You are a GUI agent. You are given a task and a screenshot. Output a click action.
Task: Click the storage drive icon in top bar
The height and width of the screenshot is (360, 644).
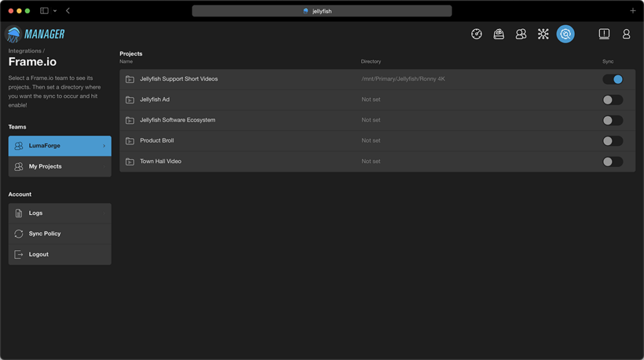499,34
